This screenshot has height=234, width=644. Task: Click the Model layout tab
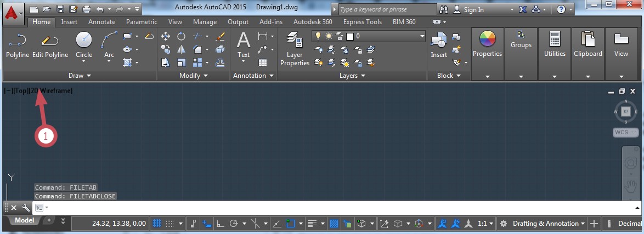point(25,220)
